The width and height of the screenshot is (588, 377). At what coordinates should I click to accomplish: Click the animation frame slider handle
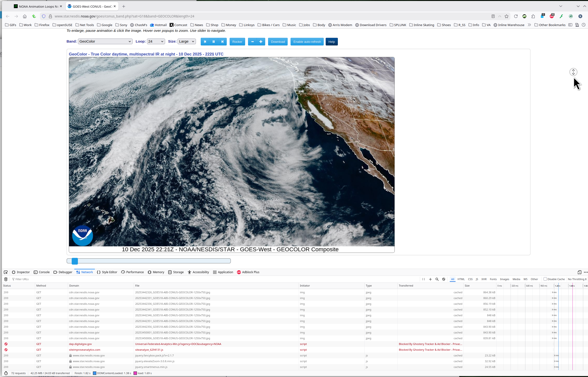75,261
